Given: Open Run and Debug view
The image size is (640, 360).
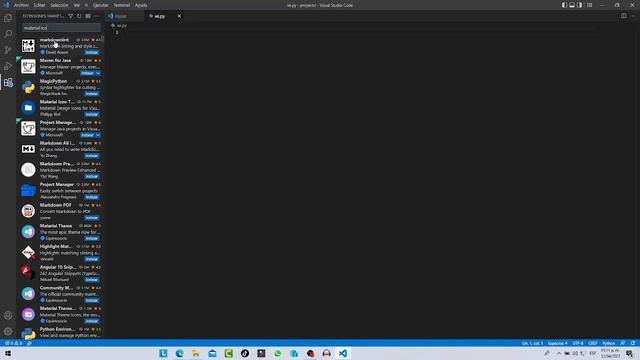Looking at the screenshot, I should [x=8, y=66].
